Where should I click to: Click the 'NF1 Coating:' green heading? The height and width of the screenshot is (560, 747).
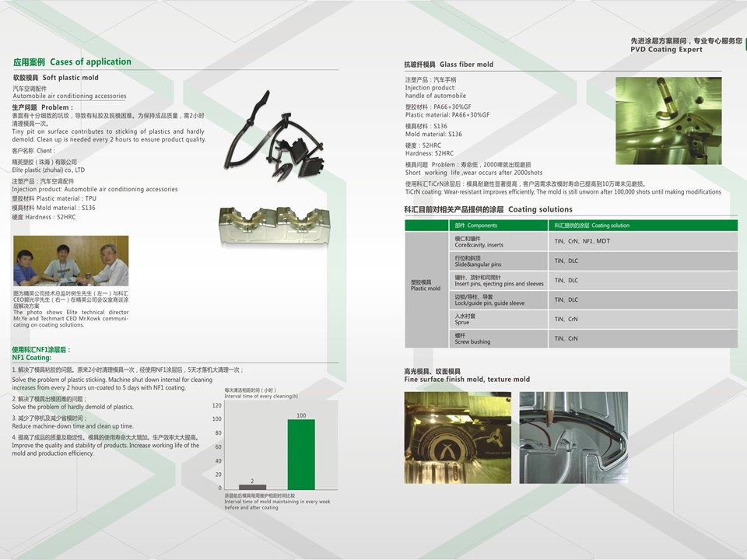[32, 358]
